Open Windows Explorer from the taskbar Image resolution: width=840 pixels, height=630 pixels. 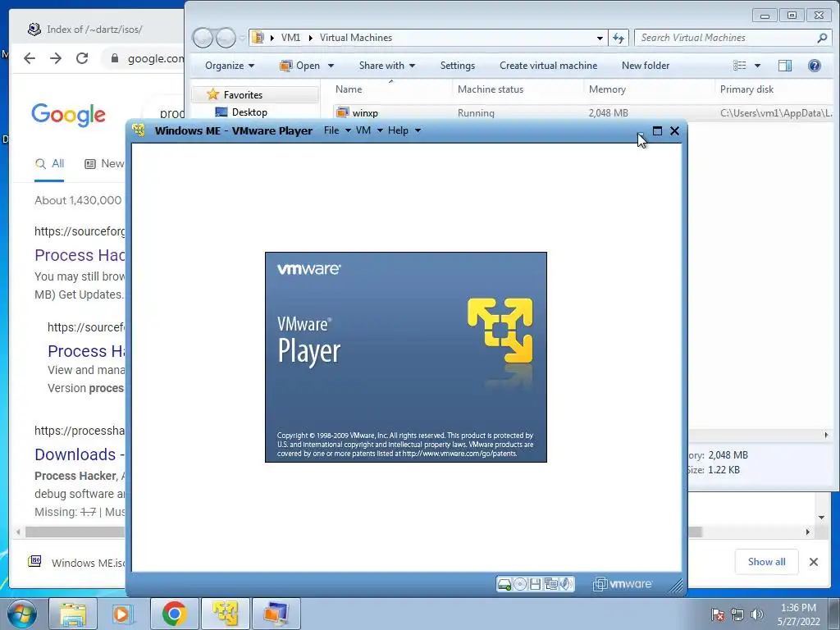pos(73,614)
